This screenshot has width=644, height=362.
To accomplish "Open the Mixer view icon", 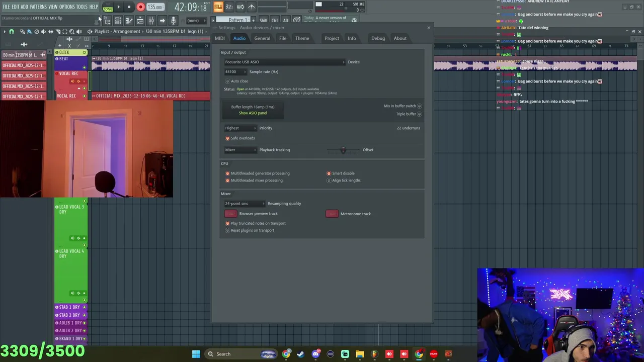I will click(x=151, y=21).
